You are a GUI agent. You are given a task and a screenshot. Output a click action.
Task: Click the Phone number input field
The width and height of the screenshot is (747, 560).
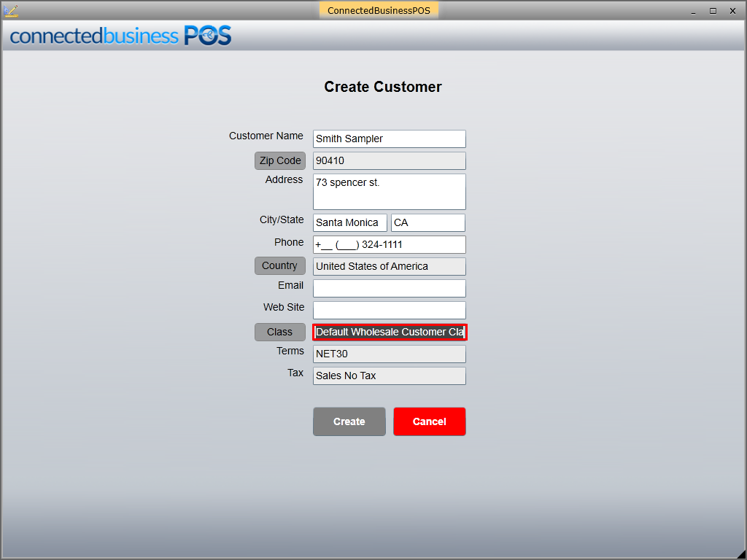coord(390,244)
